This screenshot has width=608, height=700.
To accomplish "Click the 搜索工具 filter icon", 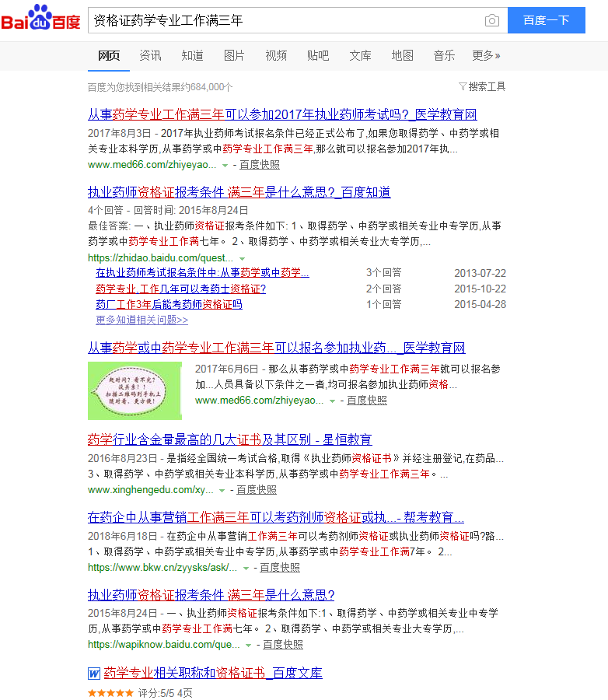I will 463,86.
